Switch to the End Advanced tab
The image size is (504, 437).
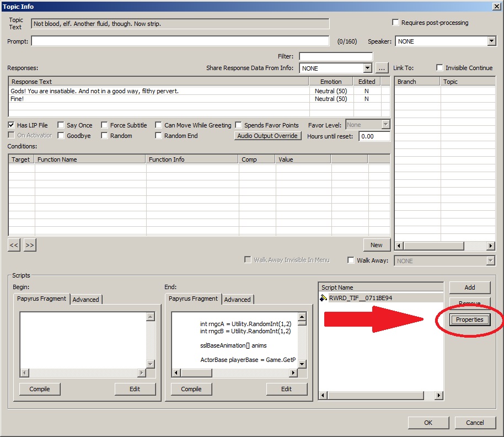pyautogui.click(x=237, y=300)
